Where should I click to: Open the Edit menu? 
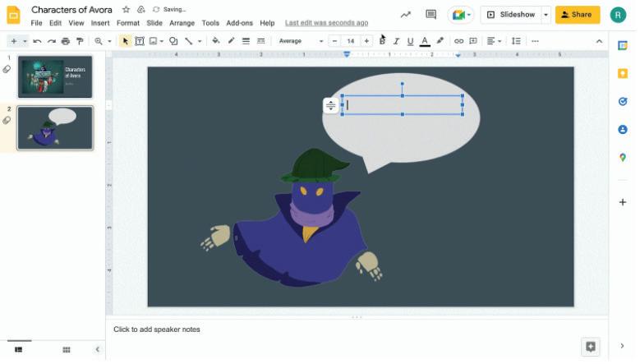pyautogui.click(x=55, y=23)
